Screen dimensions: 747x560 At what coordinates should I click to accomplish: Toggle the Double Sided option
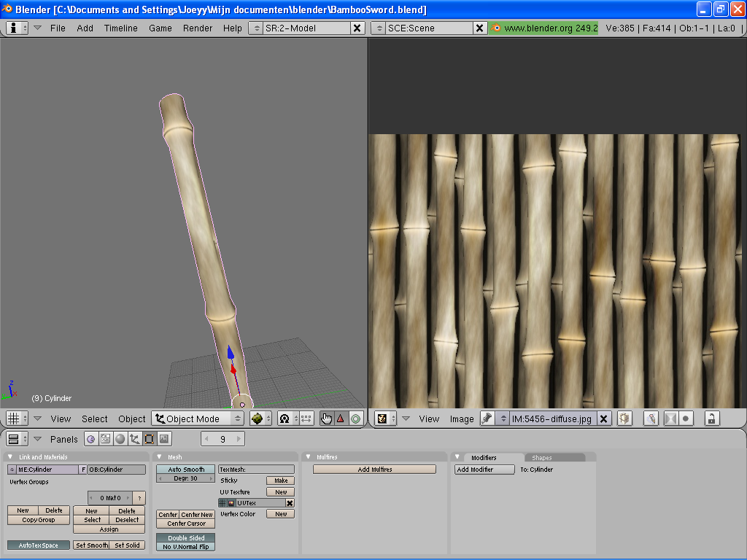pyautogui.click(x=186, y=538)
